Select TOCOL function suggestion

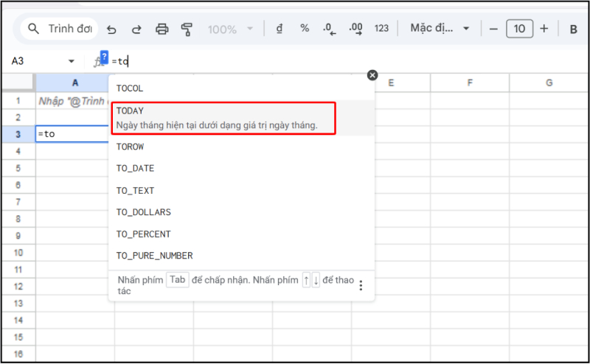coord(242,88)
